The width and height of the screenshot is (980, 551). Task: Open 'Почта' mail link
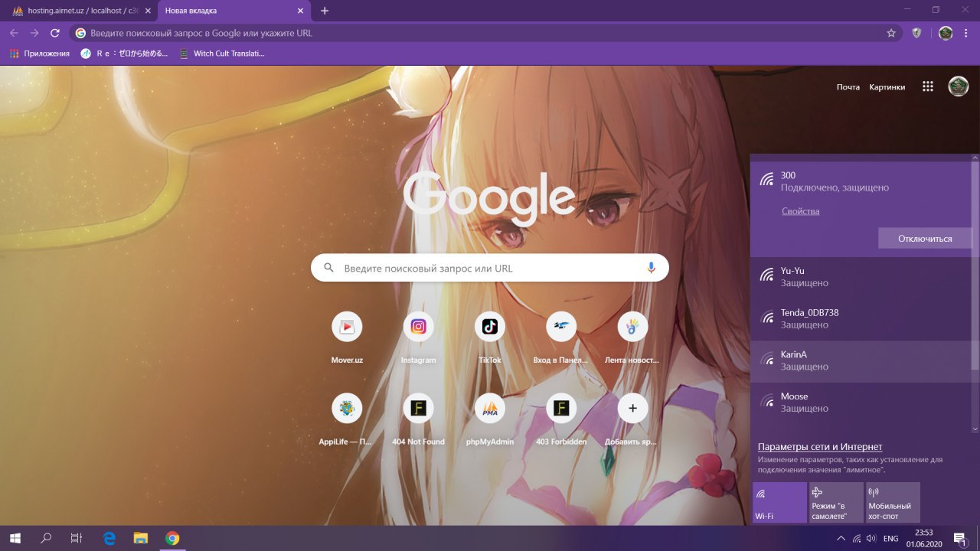pyautogui.click(x=848, y=87)
